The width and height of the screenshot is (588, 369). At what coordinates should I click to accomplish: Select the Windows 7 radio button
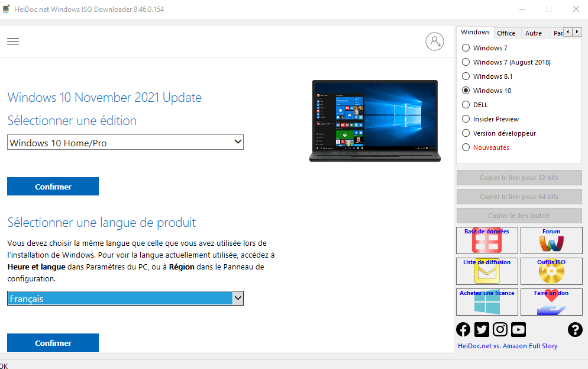[466, 47]
